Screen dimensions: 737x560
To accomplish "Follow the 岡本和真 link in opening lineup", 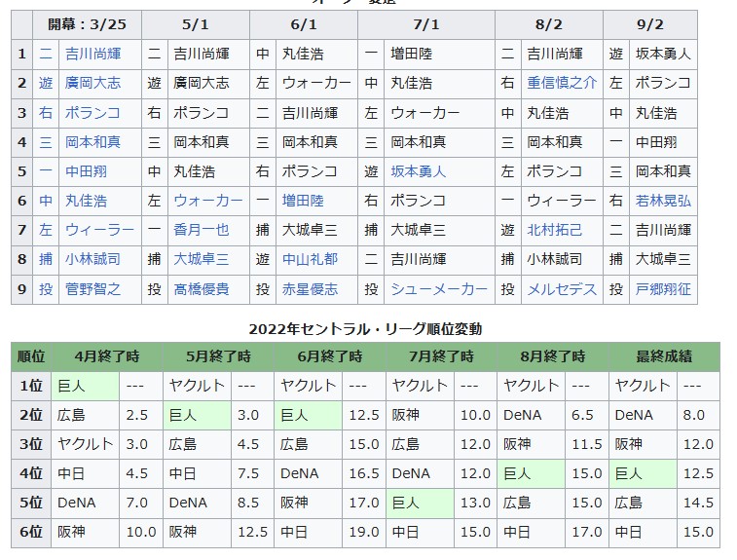I will click(93, 142).
